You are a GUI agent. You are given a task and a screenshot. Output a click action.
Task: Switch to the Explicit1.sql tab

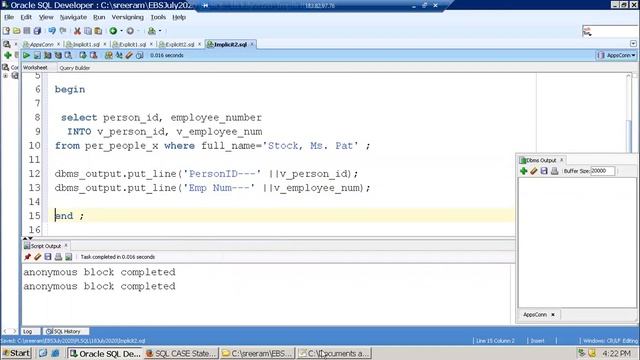[x=130, y=44]
